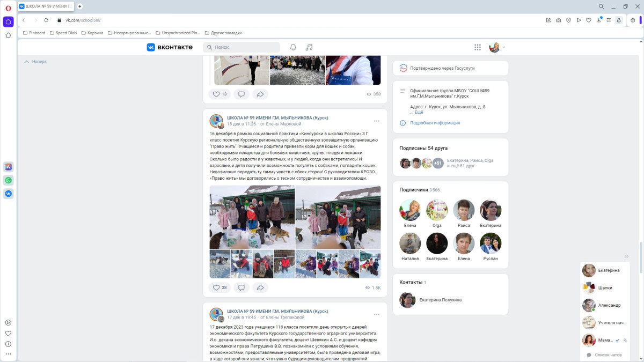
Task: Open the Учителя нач... chat
Action: pyautogui.click(x=606, y=322)
